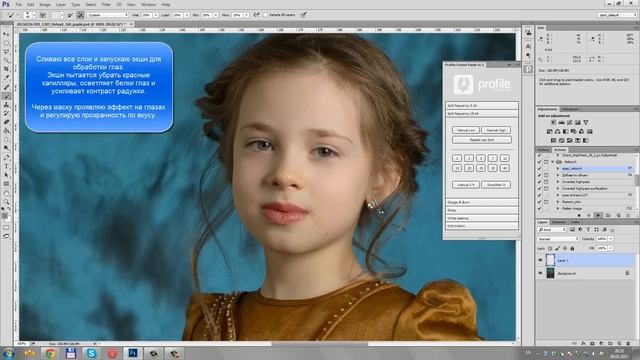Delete the selected action with trash icon
This screenshot has height=360, width=640.
pos(628,215)
